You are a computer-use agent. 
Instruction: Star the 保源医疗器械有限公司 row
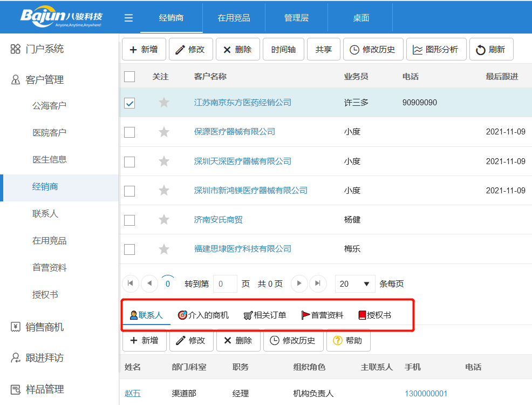point(164,132)
